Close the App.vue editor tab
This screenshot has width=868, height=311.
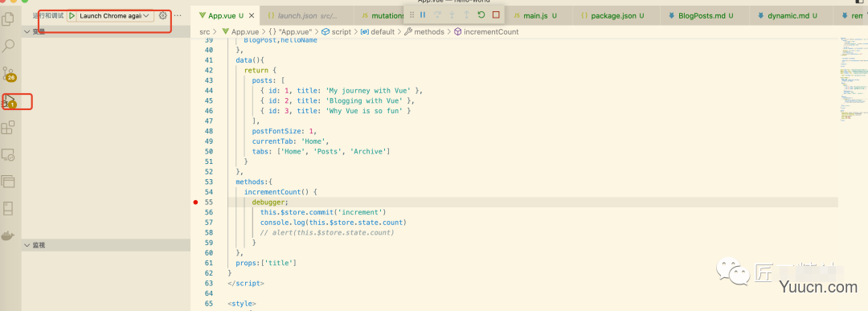click(x=252, y=16)
